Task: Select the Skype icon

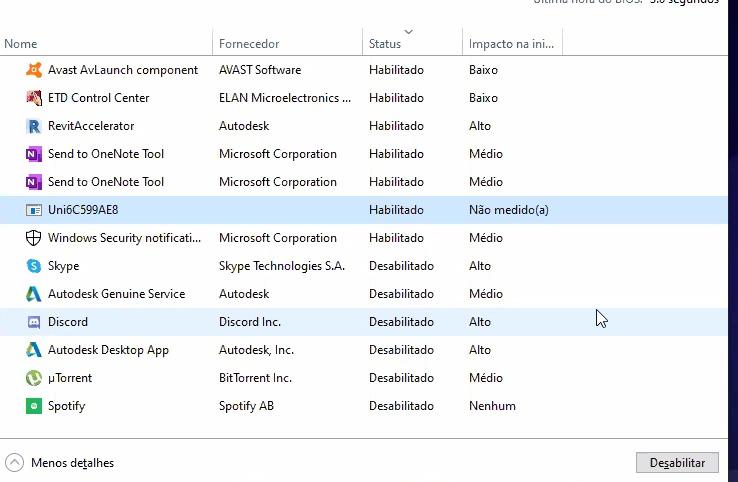Action: point(33,266)
